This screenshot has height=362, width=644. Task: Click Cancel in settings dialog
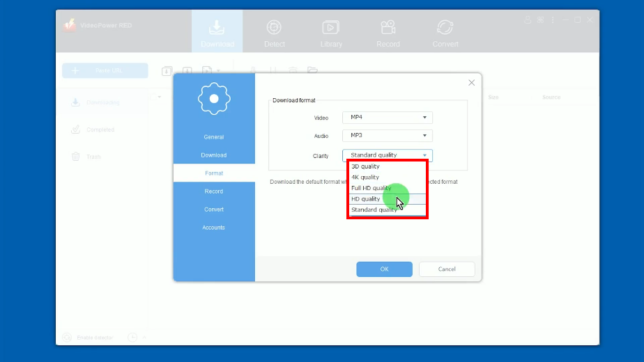pos(447,269)
